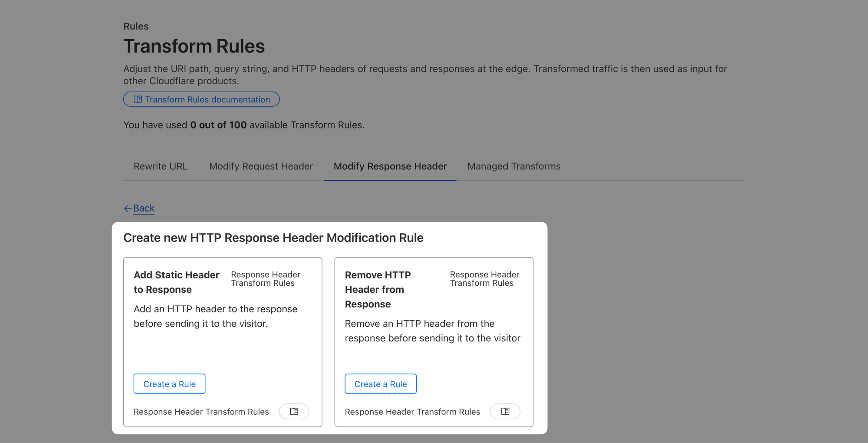
Task: Click 'Transform Rules' page heading
Action: 194,46
